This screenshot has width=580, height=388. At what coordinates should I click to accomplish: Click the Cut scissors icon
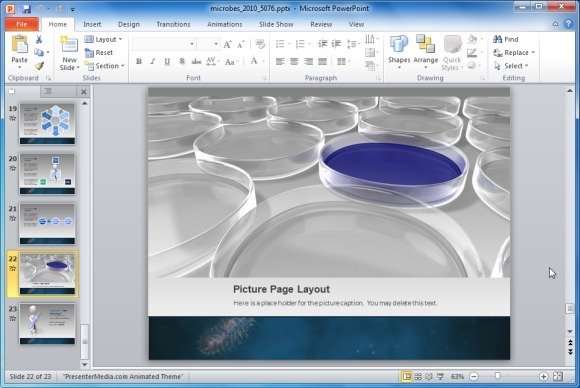coord(39,39)
